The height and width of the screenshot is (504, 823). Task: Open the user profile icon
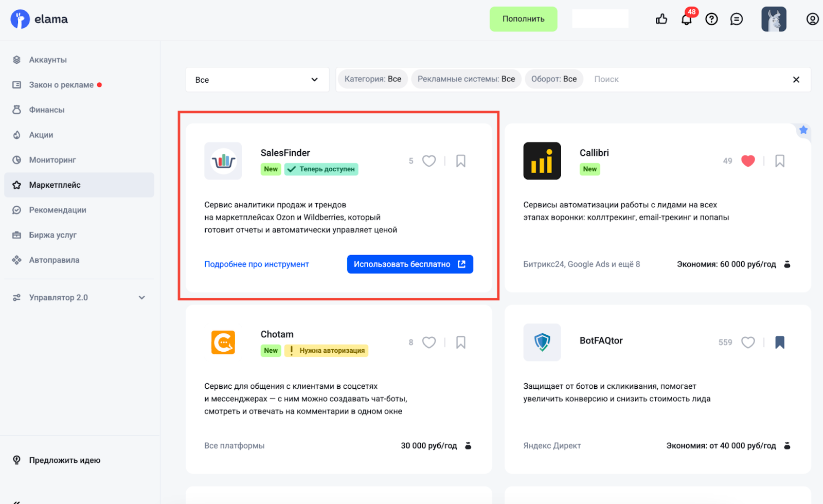pos(812,20)
